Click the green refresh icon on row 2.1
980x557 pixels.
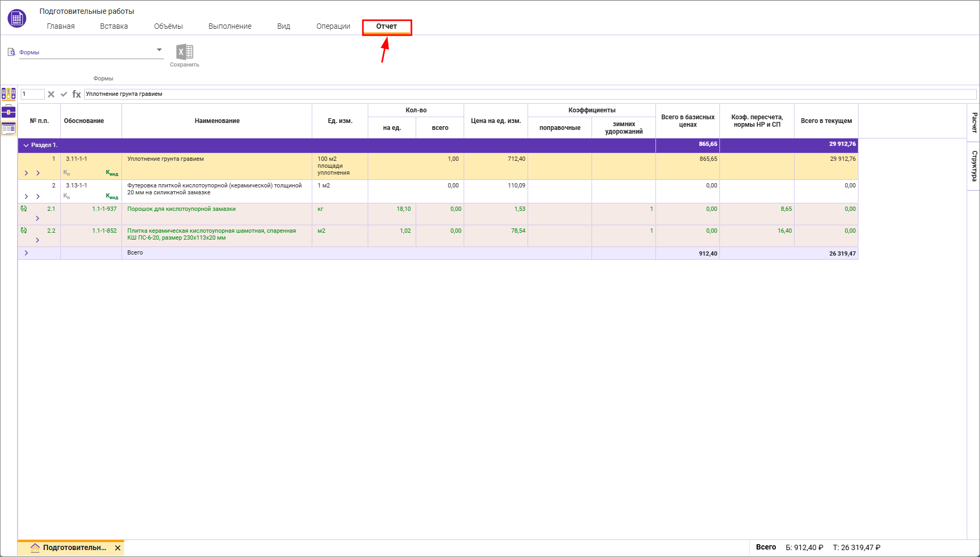(24, 209)
